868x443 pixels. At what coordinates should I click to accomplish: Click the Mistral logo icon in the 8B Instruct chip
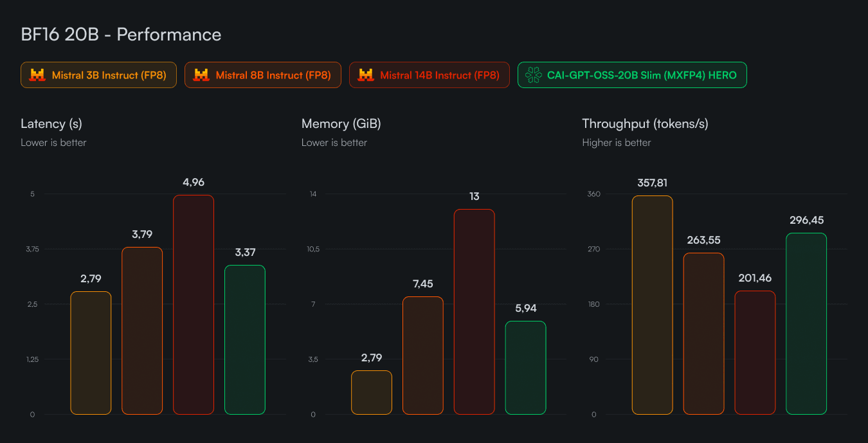tap(202, 75)
